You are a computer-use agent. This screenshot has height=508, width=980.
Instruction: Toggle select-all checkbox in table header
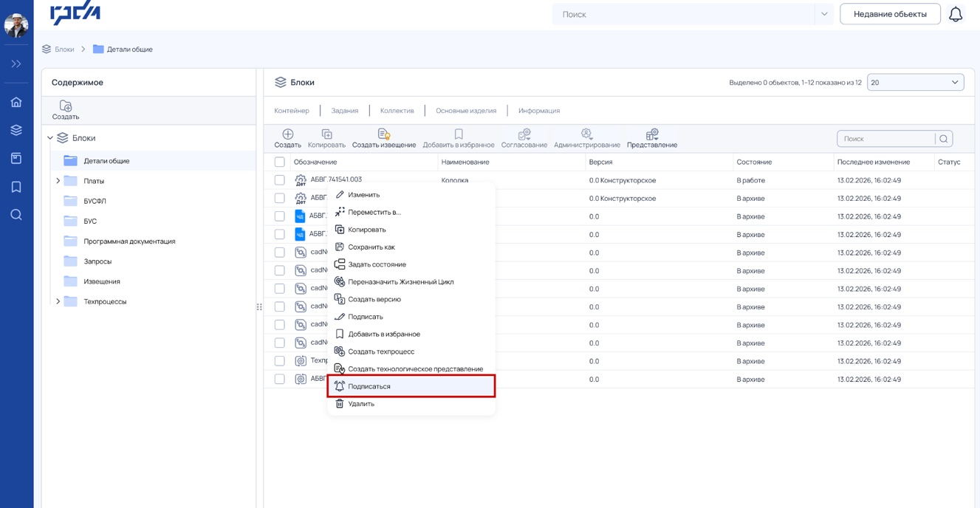[x=279, y=162]
